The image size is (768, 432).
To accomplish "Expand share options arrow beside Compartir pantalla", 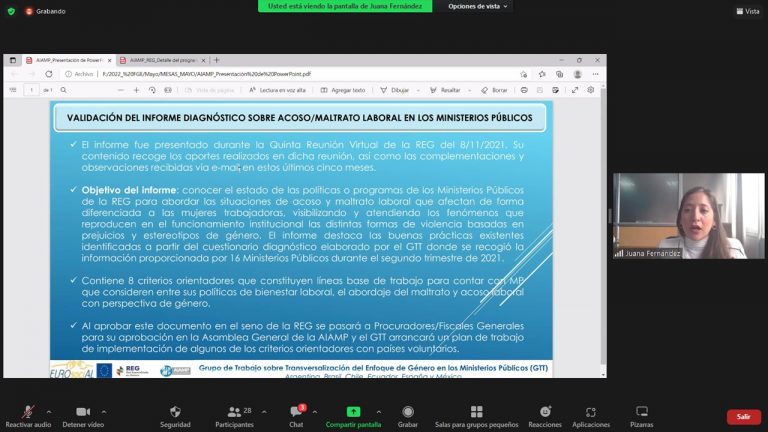I will 379,412.
